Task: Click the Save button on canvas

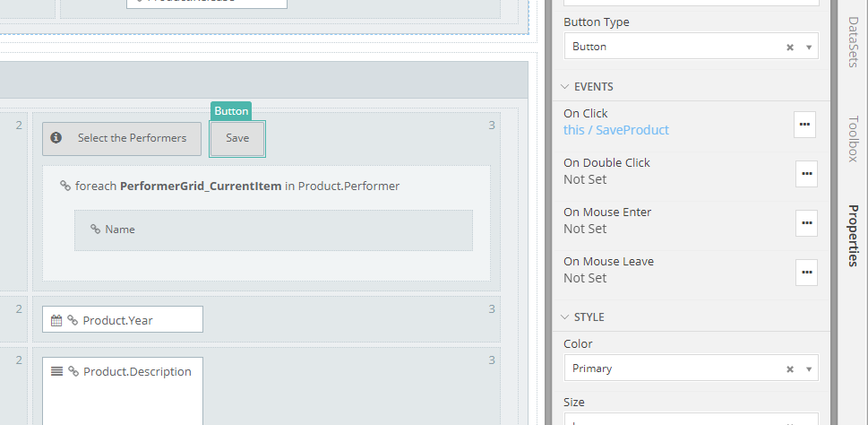Action: pos(237,139)
